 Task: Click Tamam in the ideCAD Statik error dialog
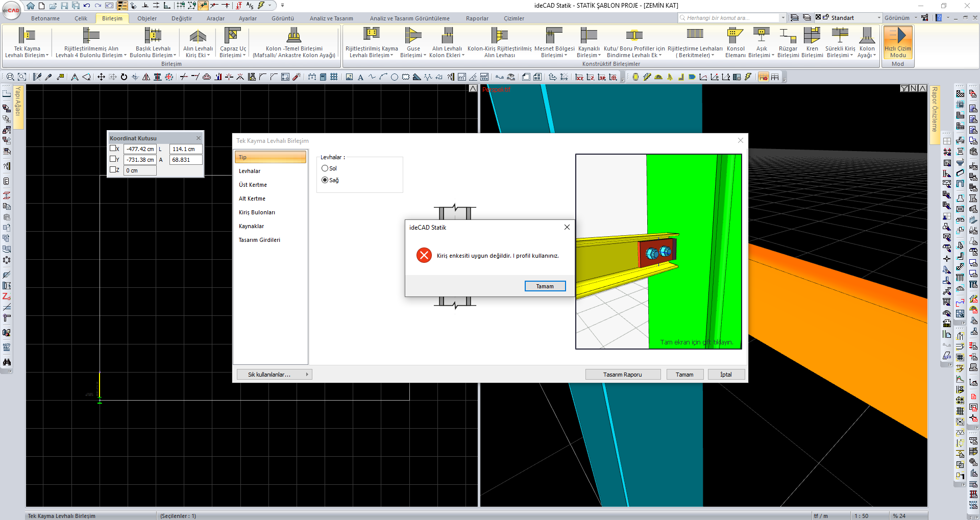click(x=545, y=286)
